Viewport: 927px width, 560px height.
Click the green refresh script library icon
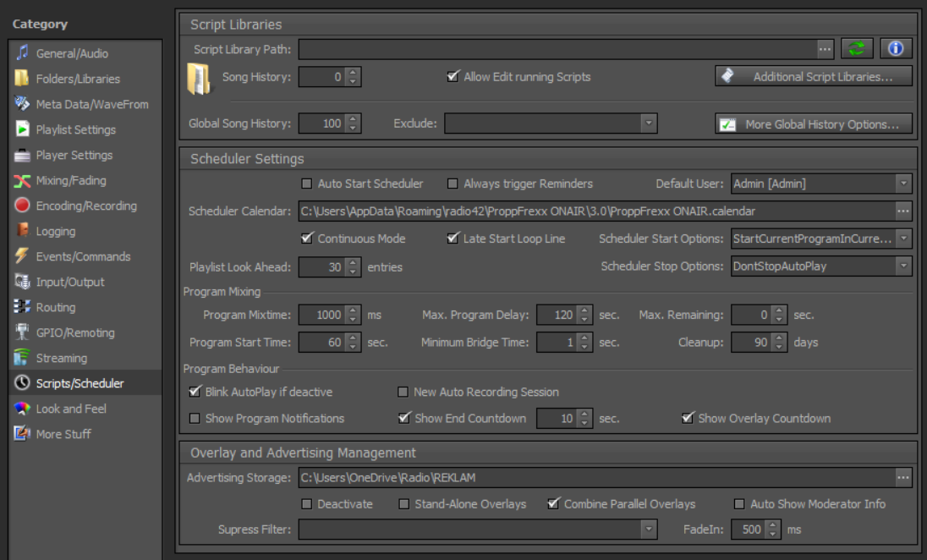(857, 48)
